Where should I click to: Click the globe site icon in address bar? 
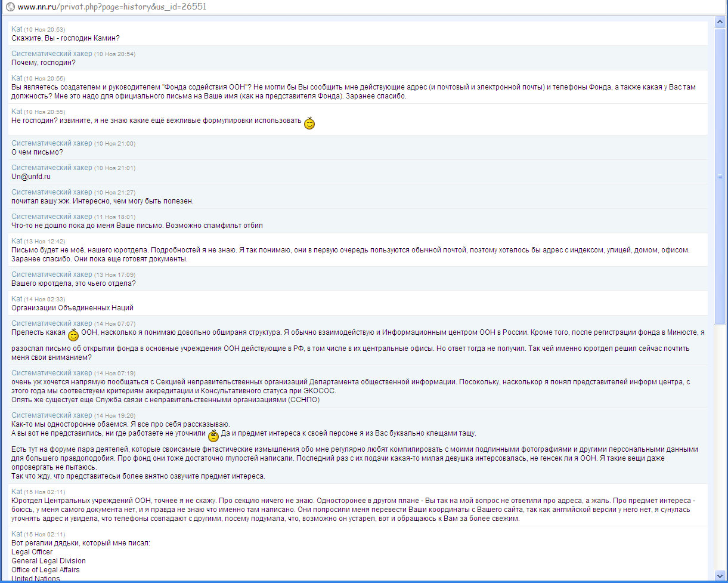click(9, 7)
